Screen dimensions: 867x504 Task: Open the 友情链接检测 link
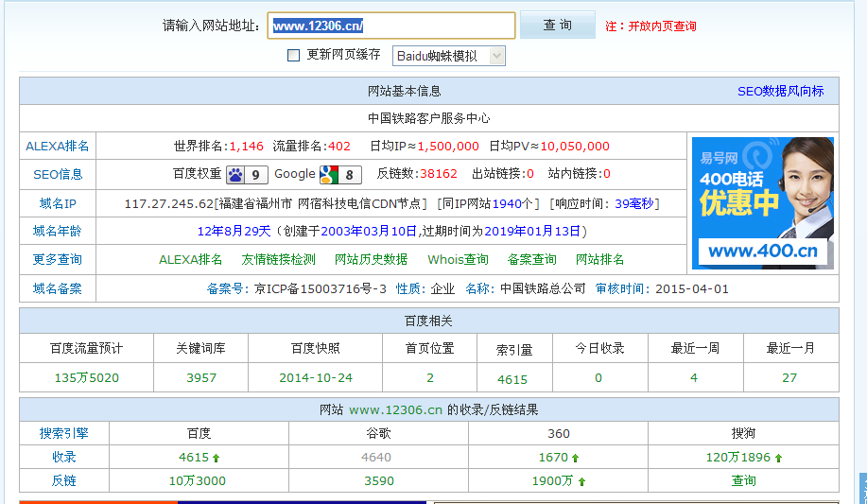278,259
